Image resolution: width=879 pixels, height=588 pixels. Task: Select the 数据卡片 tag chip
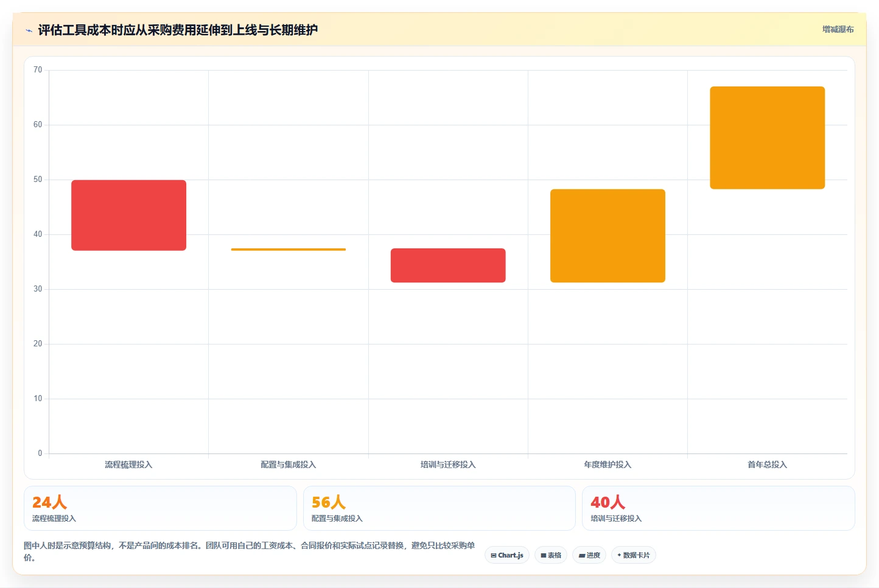633,555
